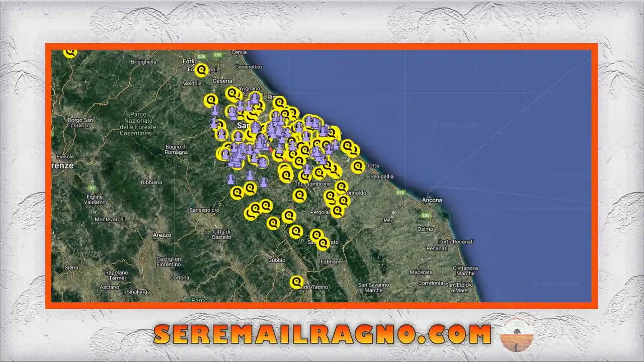Click the Gubbio town label
The width and height of the screenshot is (644, 362).
(x=276, y=260)
